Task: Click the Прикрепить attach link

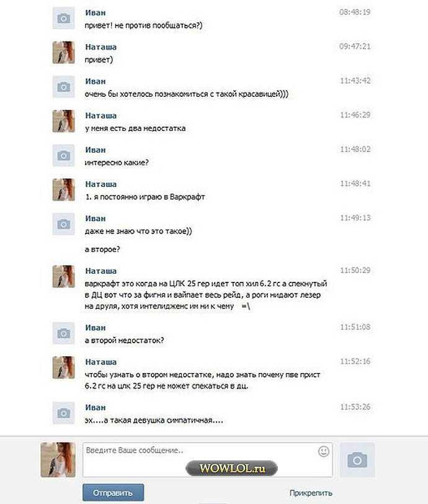Action: tap(311, 493)
